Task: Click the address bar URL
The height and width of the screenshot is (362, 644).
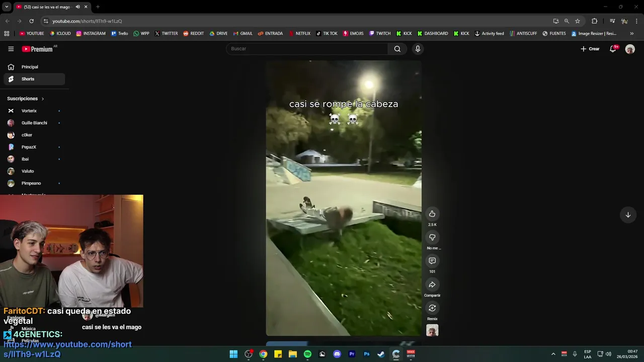Action: point(87,21)
